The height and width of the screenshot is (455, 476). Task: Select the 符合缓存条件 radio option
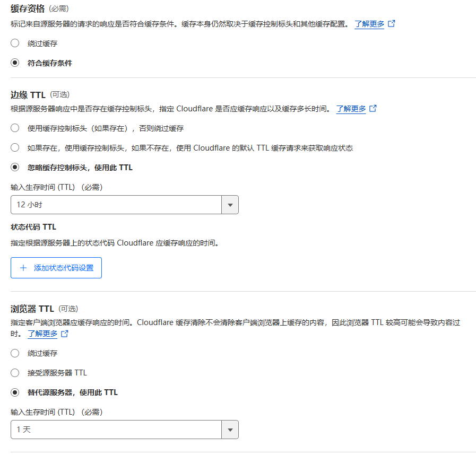click(x=15, y=63)
